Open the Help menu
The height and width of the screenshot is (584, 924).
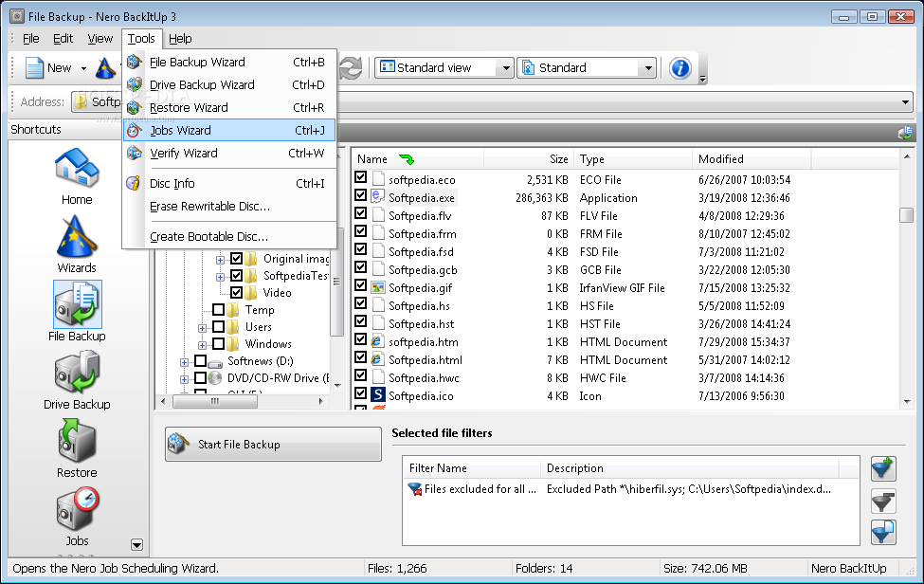[x=180, y=39]
